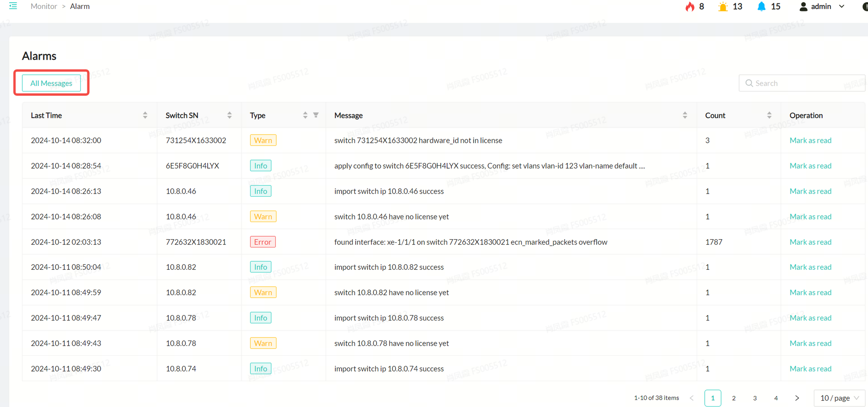The image size is (868, 407).
Task: Click the Type column sort arrows
Action: pyautogui.click(x=305, y=115)
